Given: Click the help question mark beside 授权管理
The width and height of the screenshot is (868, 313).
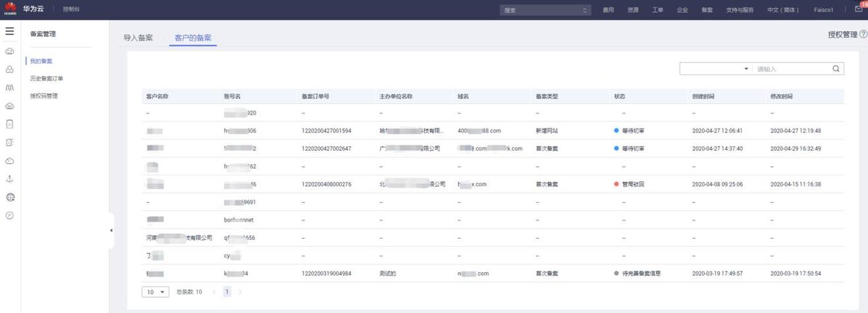Looking at the screenshot, I should pos(863,34).
